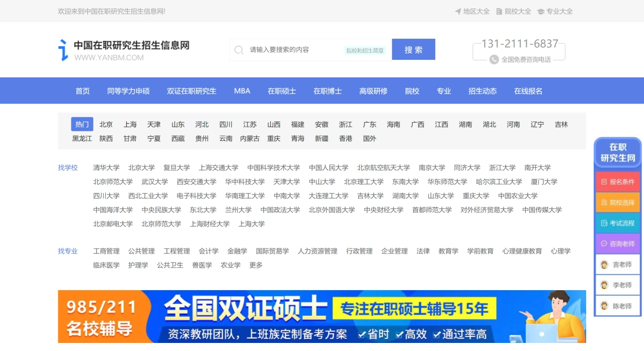Open the 心理健康教育 major link
This screenshot has width=644, height=351.
(522, 251)
